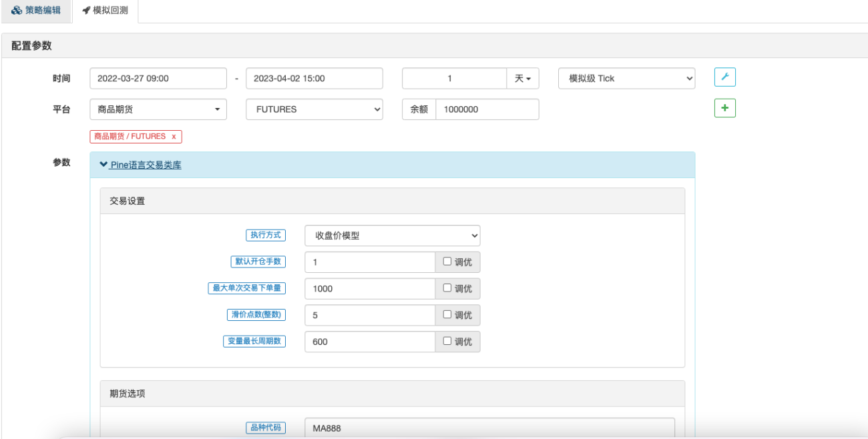This screenshot has width=868, height=439.
Task: Click the blue wrench settings icon
Action: click(725, 77)
